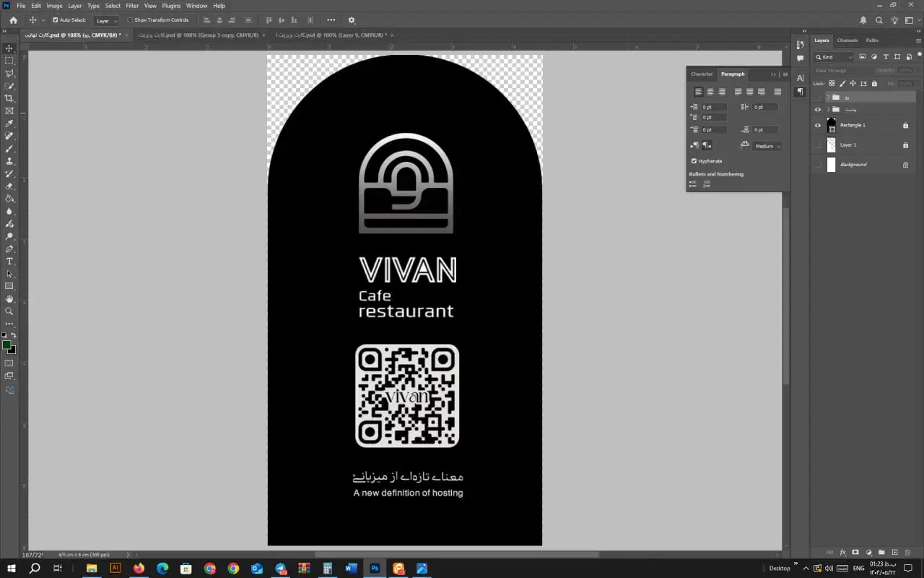Add a layer mask icon
Image resolution: width=924 pixels, height=578 pixels.
855,553
